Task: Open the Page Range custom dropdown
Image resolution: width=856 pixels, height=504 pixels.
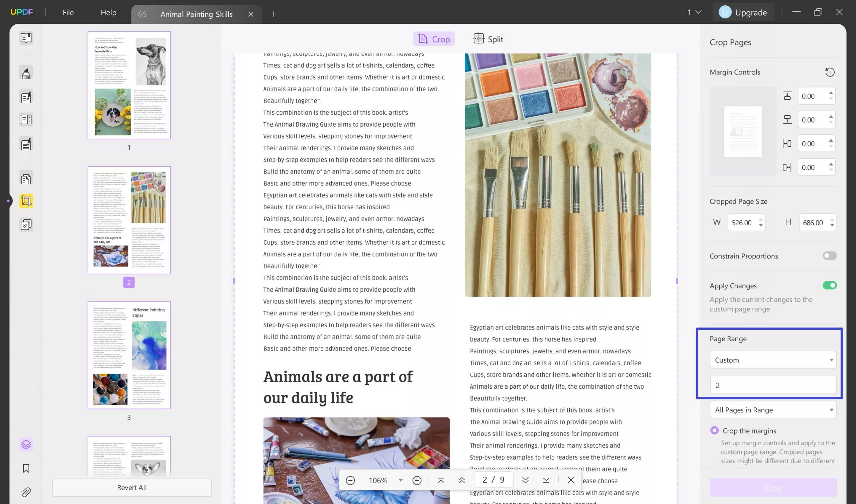Action: point(773,359)
